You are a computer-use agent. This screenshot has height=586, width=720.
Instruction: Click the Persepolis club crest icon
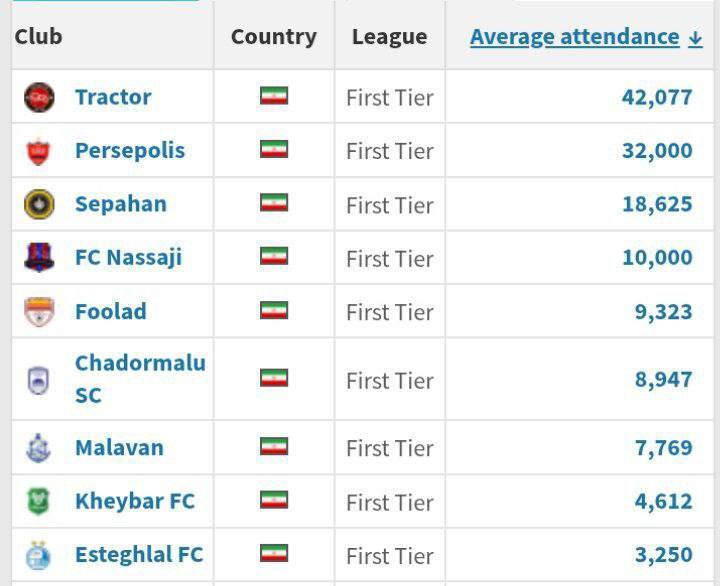(x=39, y=151)
